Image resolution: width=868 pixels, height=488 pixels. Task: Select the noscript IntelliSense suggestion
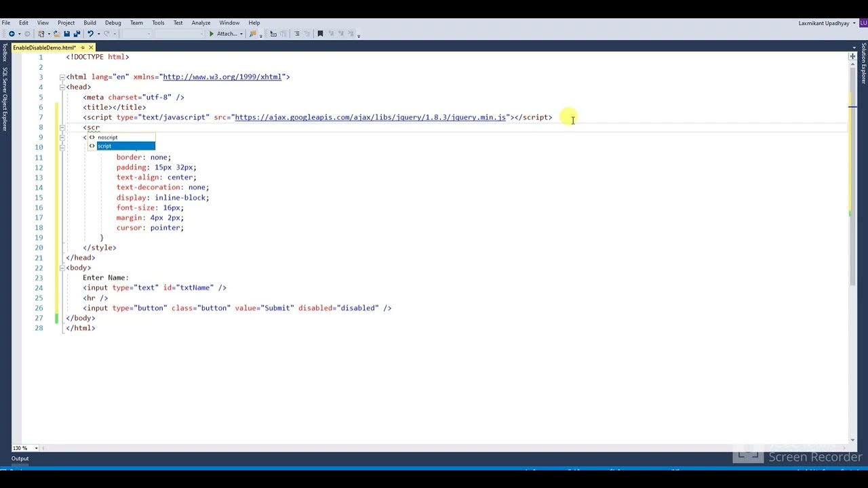pyautogui.click(x=121, y=138)
